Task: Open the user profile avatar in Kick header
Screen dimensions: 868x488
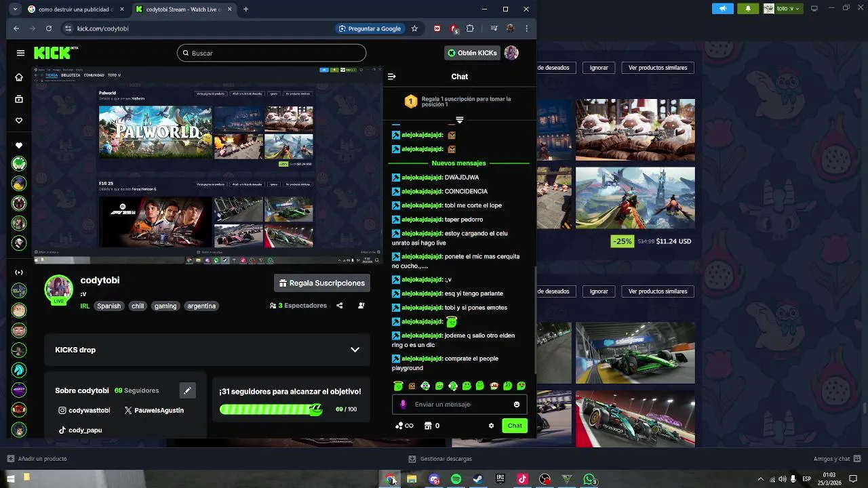Action: coord(511,53)
